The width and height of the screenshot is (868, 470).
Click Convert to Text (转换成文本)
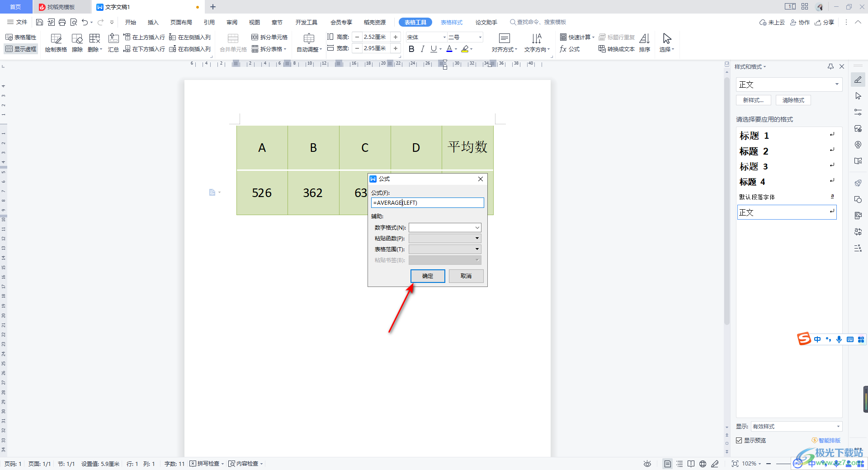(617, 49)
